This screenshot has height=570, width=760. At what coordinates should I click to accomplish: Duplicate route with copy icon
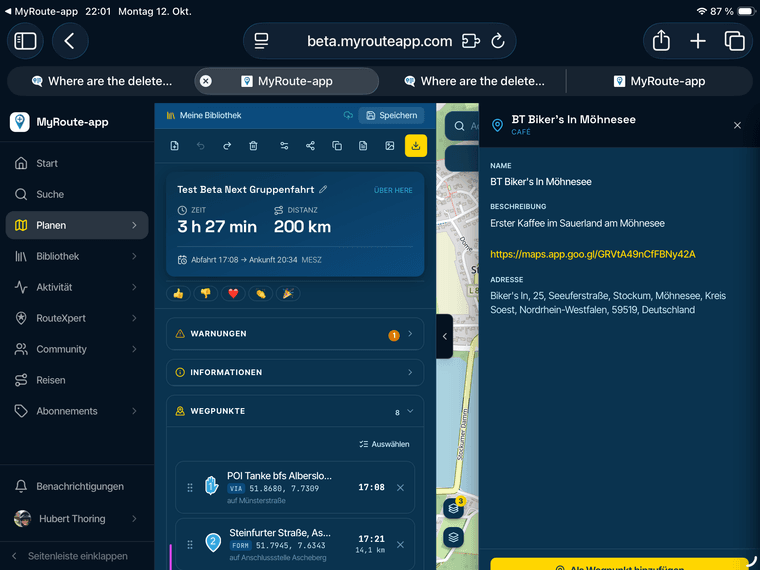click(x=337, y=146)
